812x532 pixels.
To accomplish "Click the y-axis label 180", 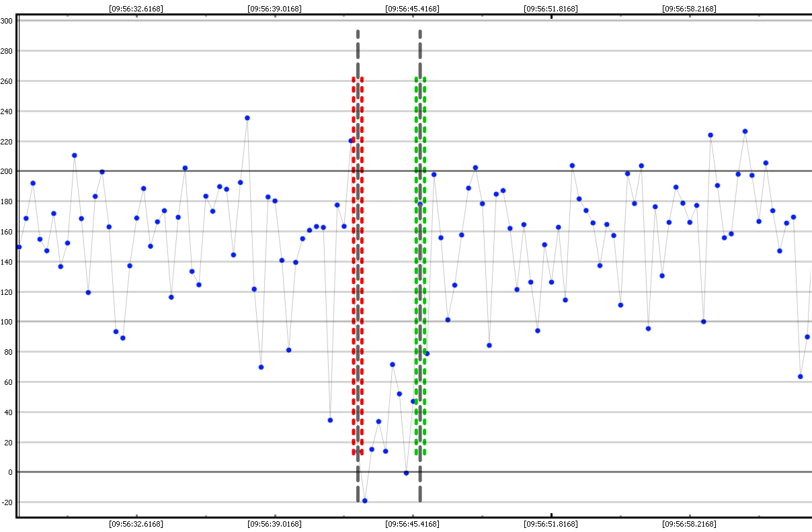I will 7,202.
